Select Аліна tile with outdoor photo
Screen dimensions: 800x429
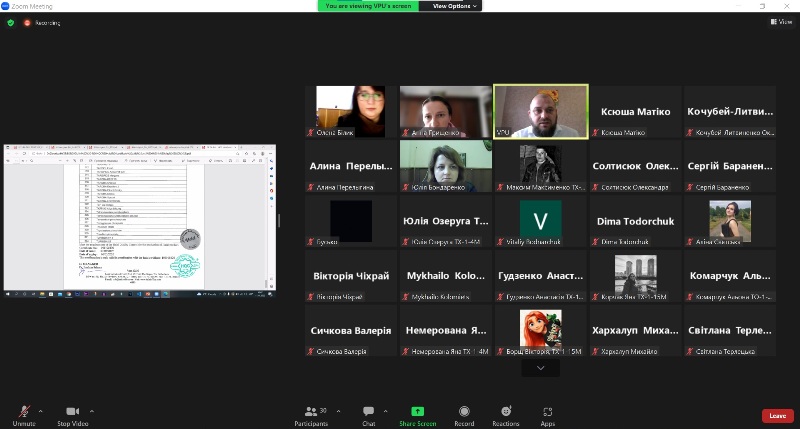tap(730, 221)
